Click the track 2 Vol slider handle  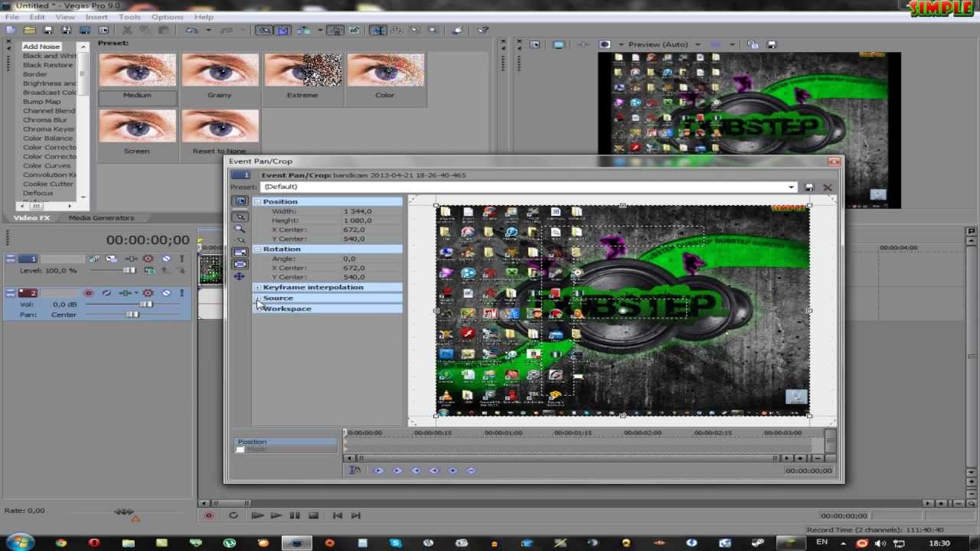tap(145, 305)
